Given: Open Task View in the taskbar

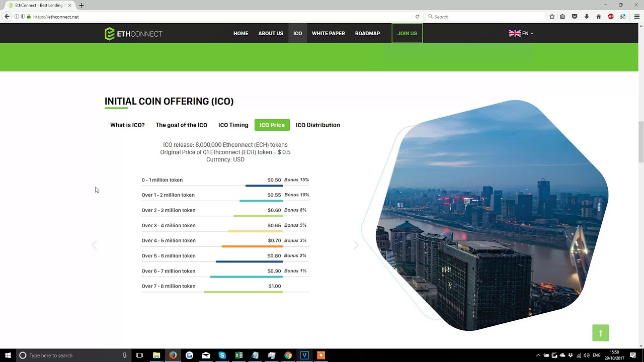Looking at the screenshot, I should 139,355.
